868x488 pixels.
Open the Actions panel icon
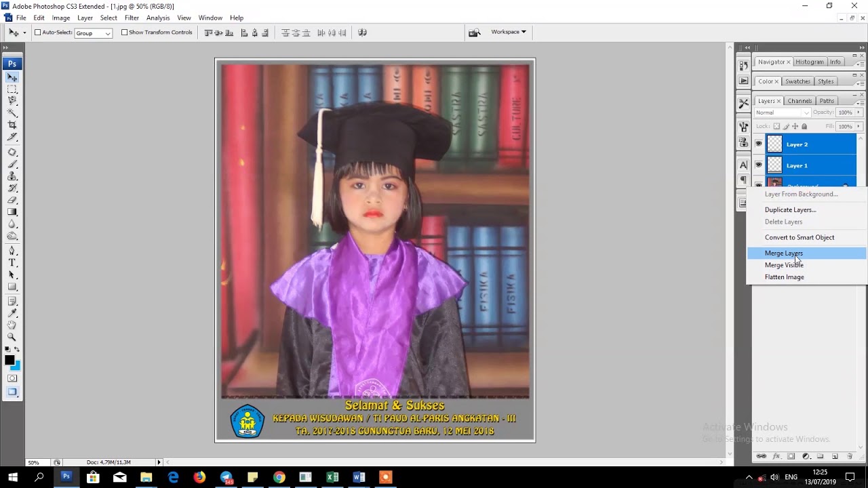point(743,81)
